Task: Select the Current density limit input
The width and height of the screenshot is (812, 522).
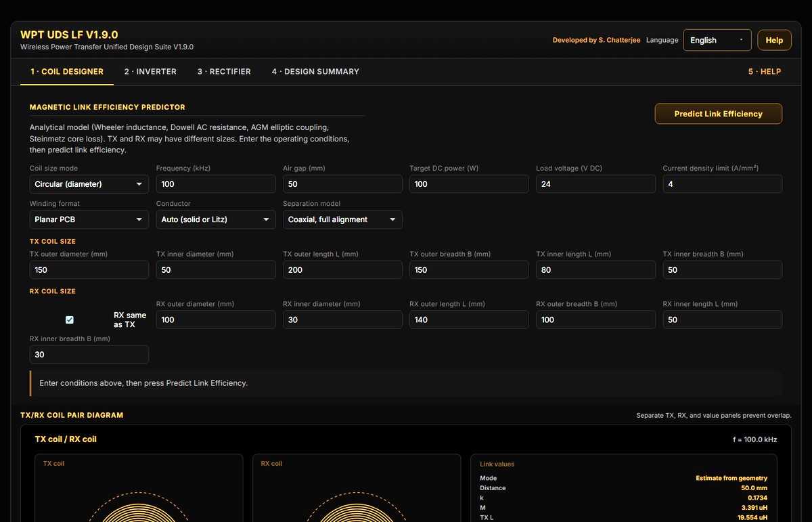Action: click(722, 184)
